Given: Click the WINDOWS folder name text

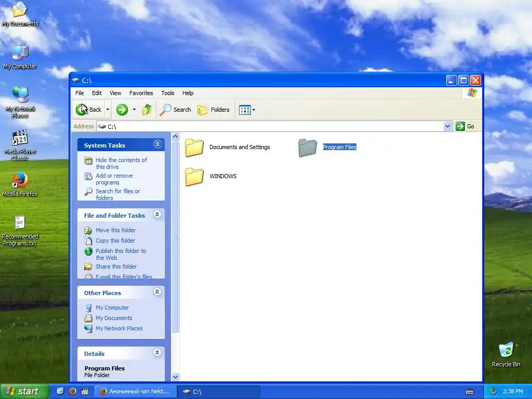Looking at the screenshot, I should (223, 176).
